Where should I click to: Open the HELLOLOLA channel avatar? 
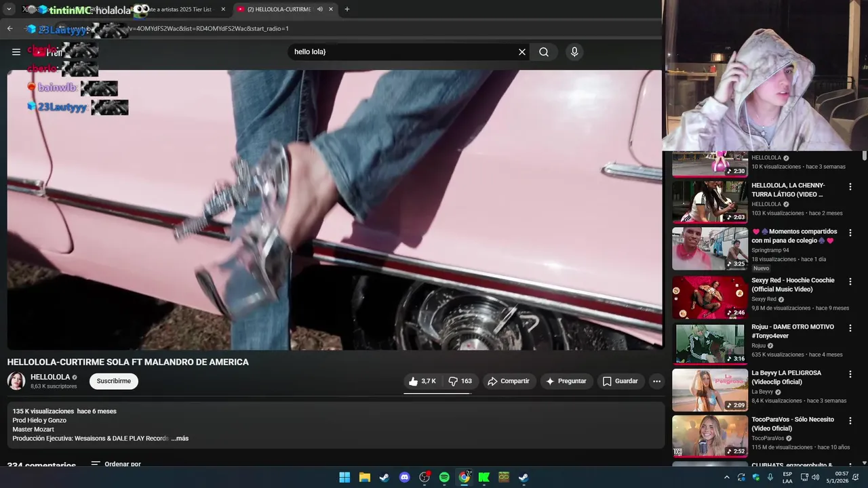pyautogui.click(x=16, y=381)
